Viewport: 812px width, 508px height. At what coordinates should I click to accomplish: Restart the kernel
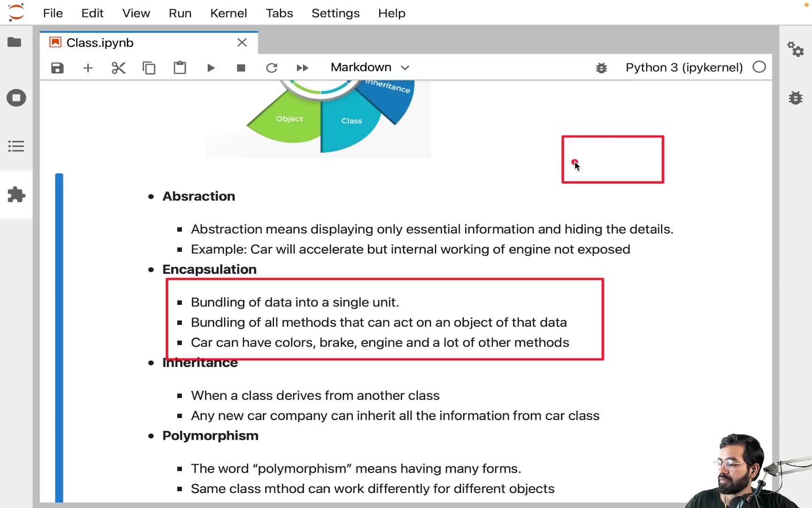[272, 68]
